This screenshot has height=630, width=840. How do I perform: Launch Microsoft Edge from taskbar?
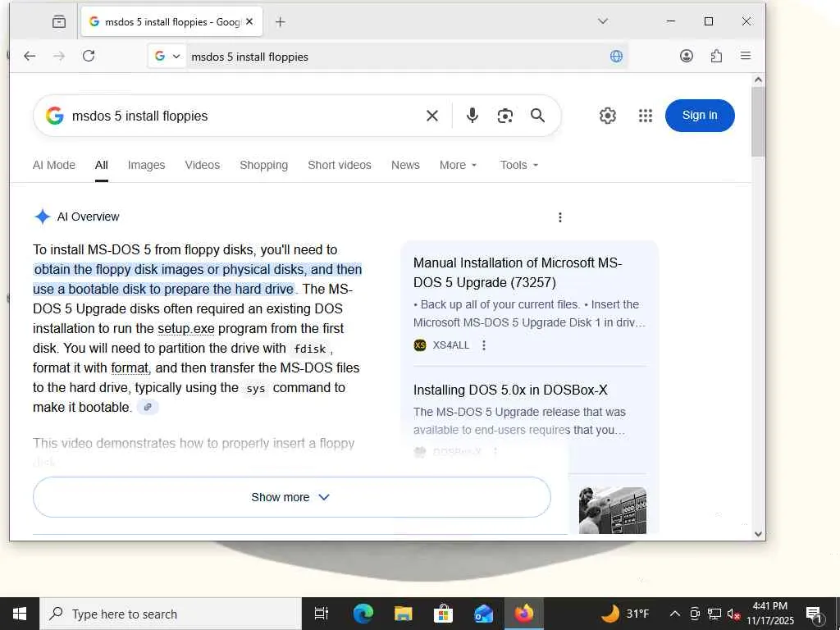(363, 614)
